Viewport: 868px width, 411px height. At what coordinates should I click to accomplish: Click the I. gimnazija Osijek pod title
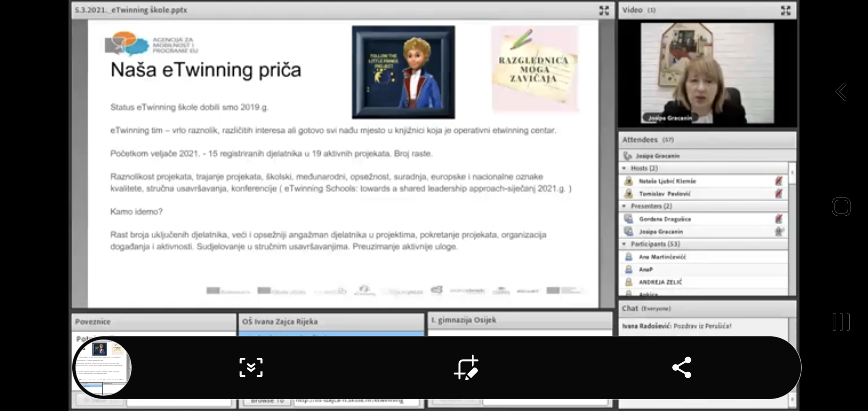tap(464, 320)
